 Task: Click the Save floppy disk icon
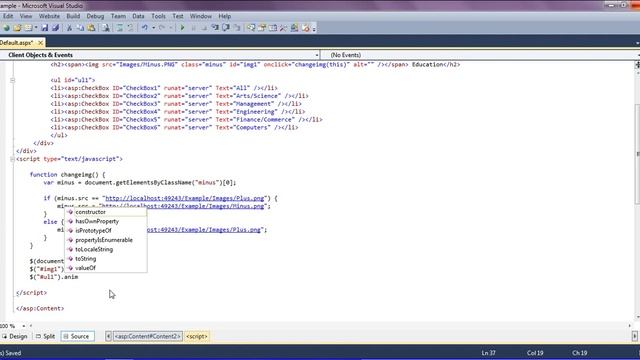[44, 28]
